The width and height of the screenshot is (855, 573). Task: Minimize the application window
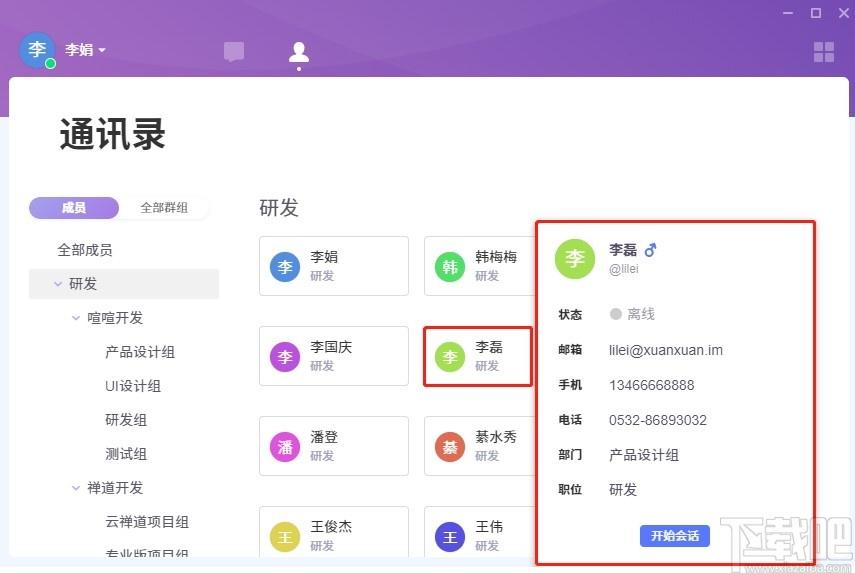click(788, 13)
